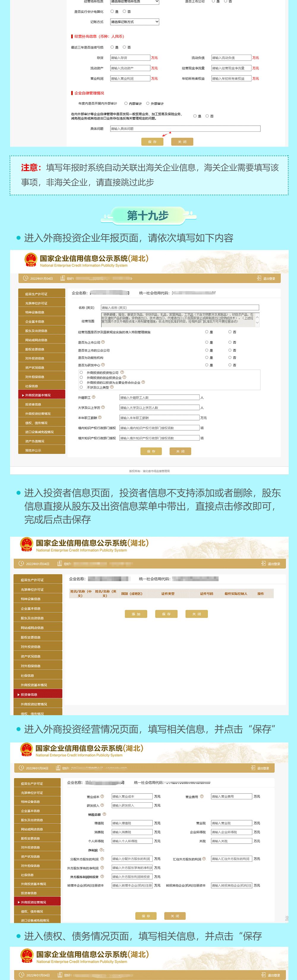The height and width of the screenshot is (980, 297).
Task: Select 否 for 是否为上市公司
Action: pos(230,342)
